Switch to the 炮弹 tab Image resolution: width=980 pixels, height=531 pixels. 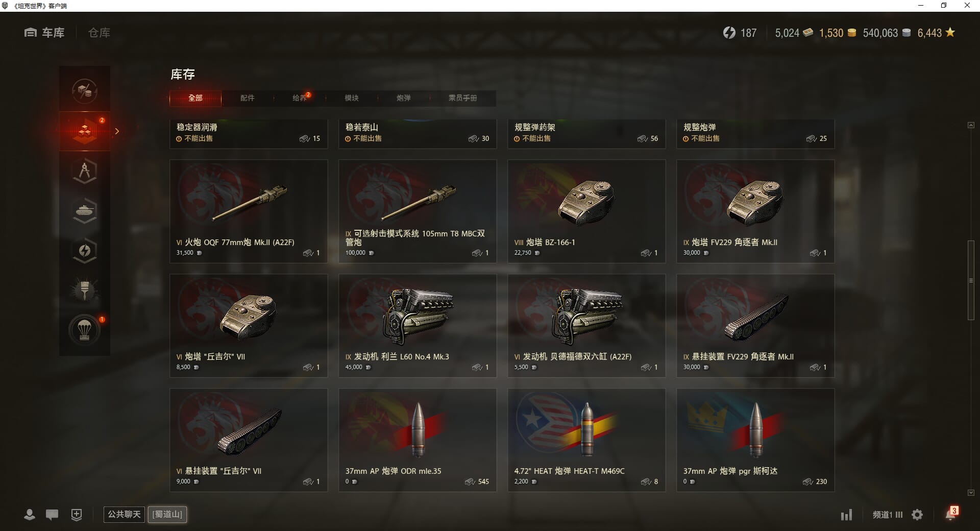pyautogui.click(x=404, y=98)
